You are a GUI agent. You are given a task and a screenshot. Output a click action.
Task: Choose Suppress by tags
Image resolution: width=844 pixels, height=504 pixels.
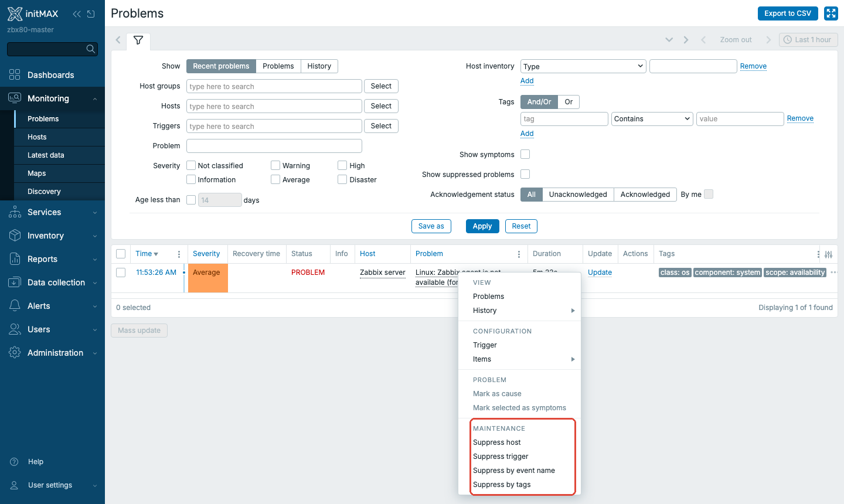coord(519,485)
